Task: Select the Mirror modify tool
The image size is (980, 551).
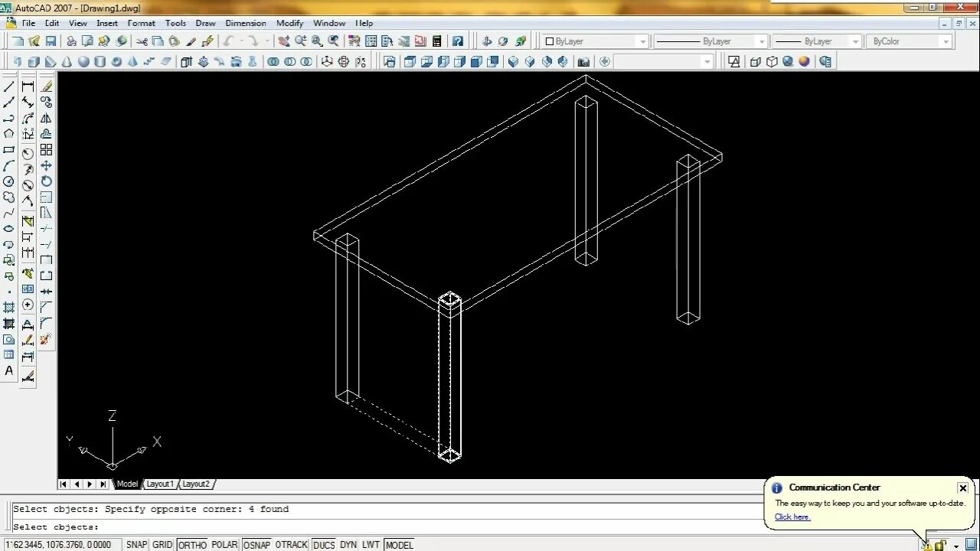Action: [46, 119]
